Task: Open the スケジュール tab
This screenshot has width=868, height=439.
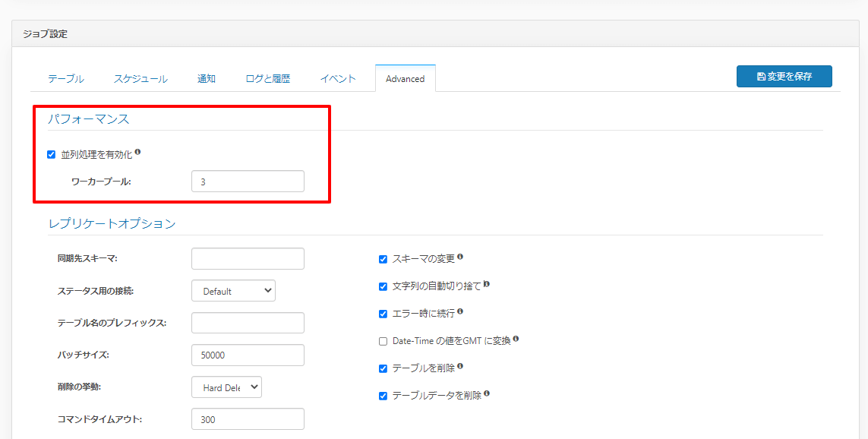Action: click(140, 79)
